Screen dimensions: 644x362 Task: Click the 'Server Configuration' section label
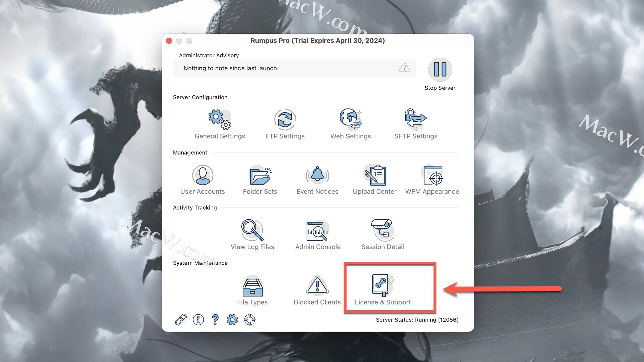pos(200,97)
